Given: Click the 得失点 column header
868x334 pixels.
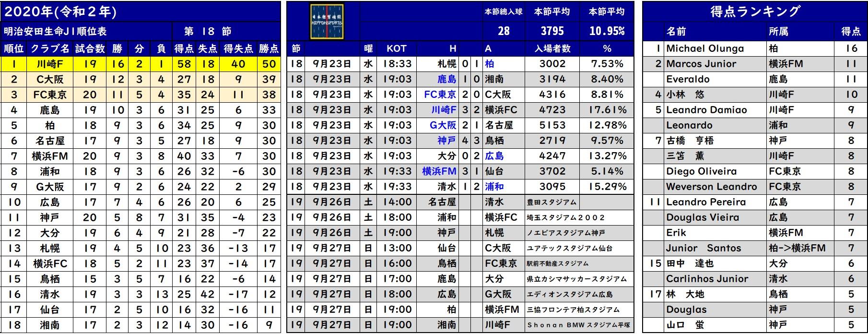Looking at the screenshot, I should pos(238,48).
